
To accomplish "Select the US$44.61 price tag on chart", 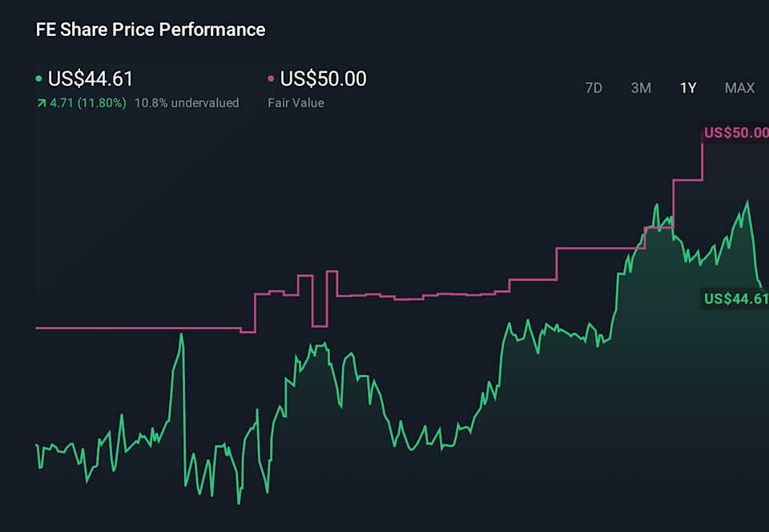I will (x=735, y=299).
